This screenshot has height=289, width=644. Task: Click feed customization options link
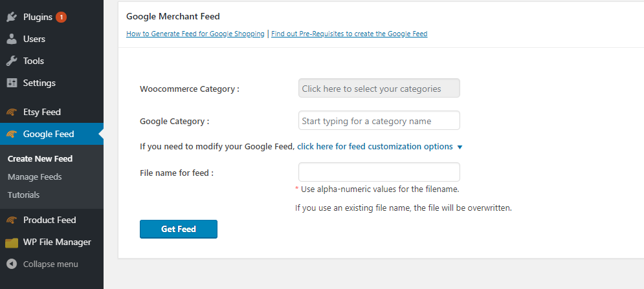coord(375,147)
